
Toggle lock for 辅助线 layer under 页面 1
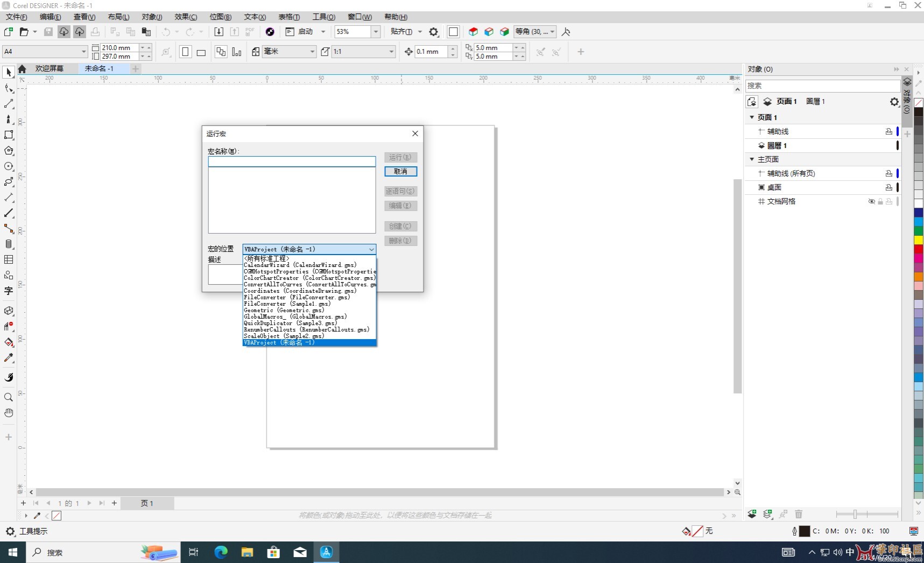888,131
